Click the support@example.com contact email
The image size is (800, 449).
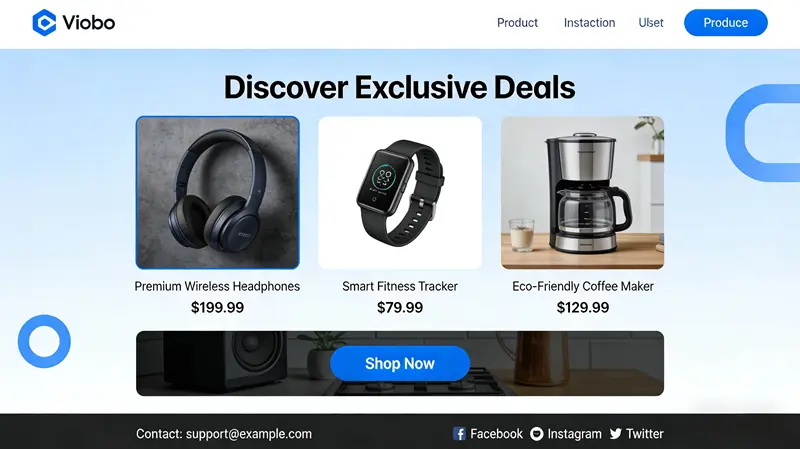pyautogui.click(x=248, y=434)
